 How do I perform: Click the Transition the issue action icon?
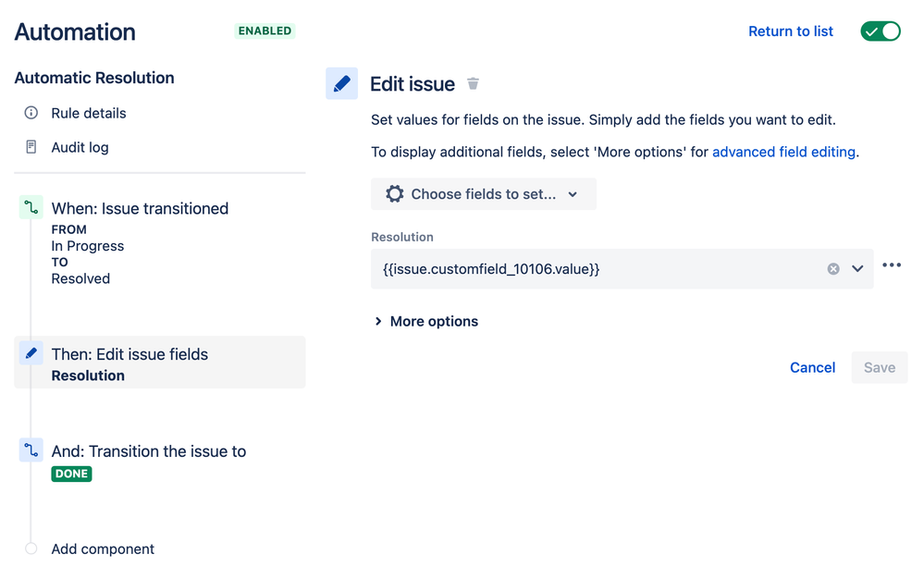tap(31, 450)
